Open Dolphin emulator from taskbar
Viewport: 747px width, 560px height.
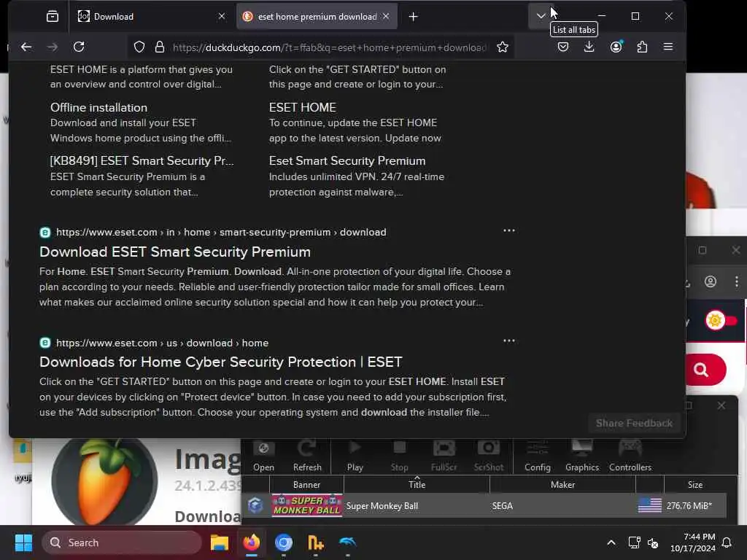(x=347, y=542)
